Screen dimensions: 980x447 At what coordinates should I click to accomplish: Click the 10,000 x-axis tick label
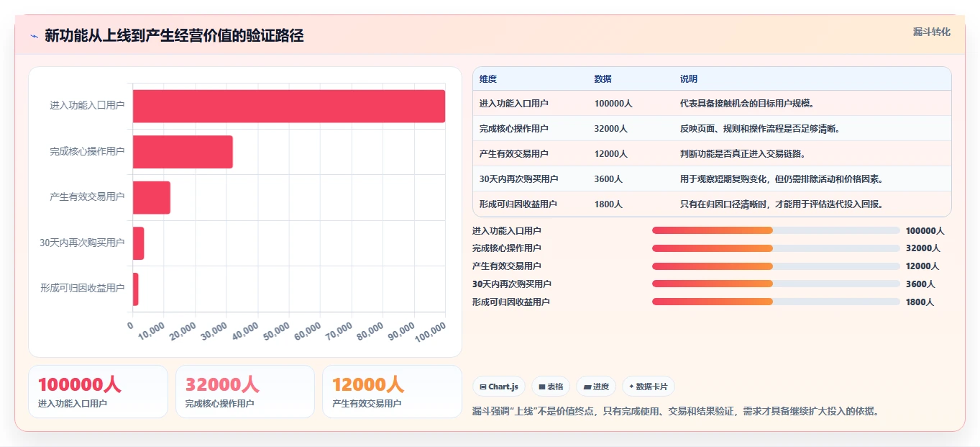(x=150, y=333)
